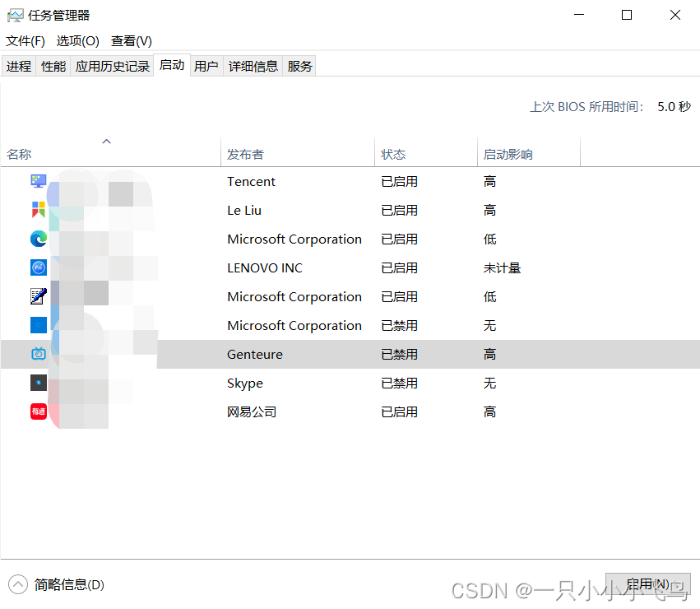Click 上次 BIOS 所用时间 value 5.0 秒
The image size is (700, 609).
pyautogui.click(x=674, y=106)
